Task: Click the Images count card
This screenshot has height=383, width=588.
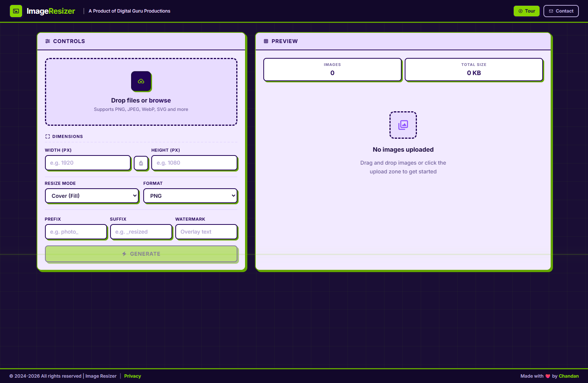Action: point(332,69)
